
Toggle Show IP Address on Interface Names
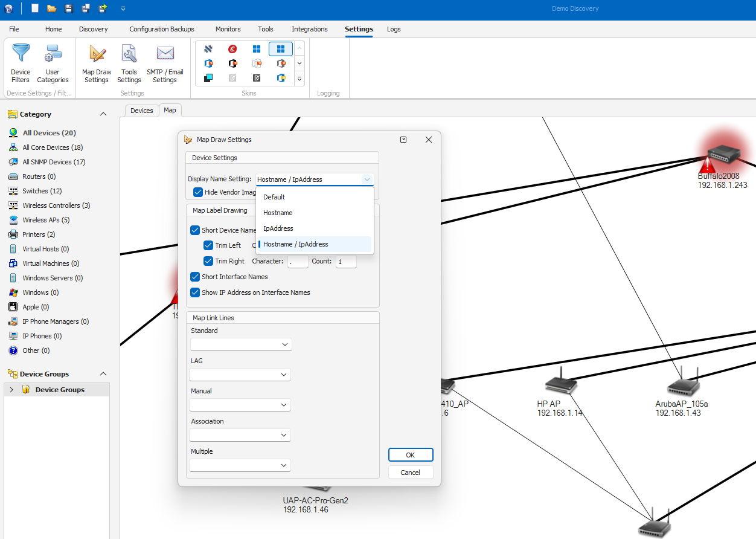[x=195, y=292]
